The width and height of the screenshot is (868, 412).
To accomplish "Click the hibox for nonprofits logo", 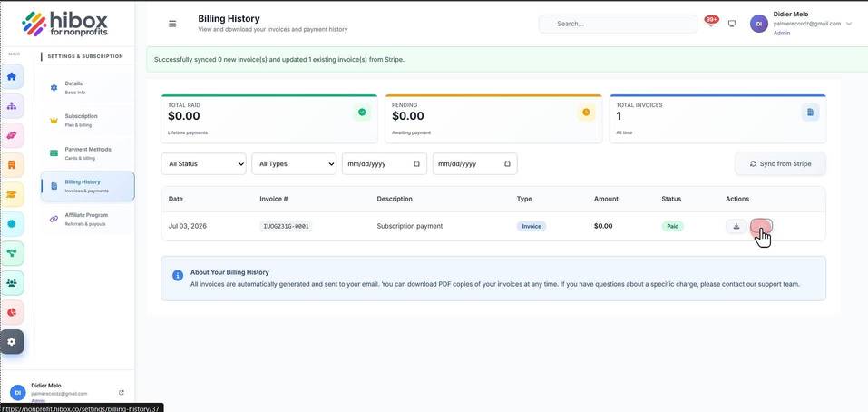I will pyautogui.click(x=64, y=24).
